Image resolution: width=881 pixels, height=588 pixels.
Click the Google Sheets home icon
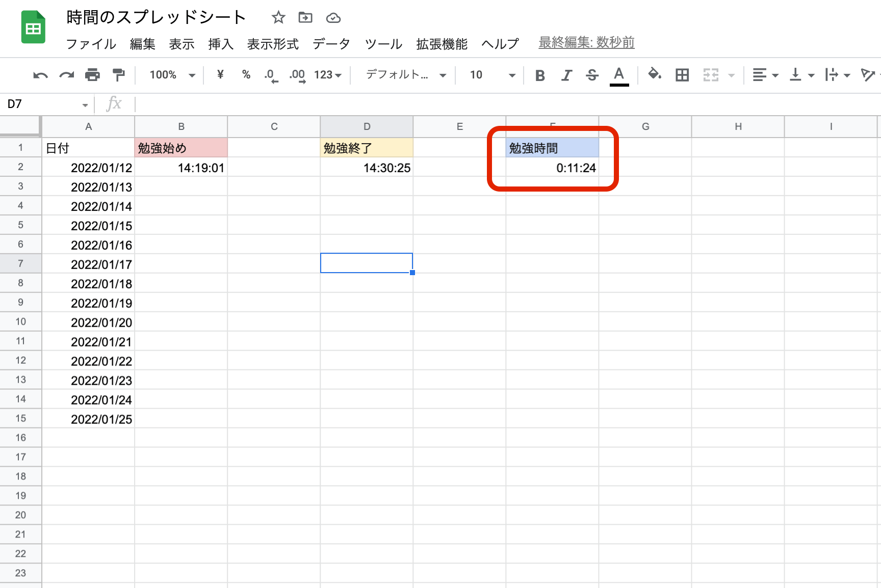tap(33, 28)
